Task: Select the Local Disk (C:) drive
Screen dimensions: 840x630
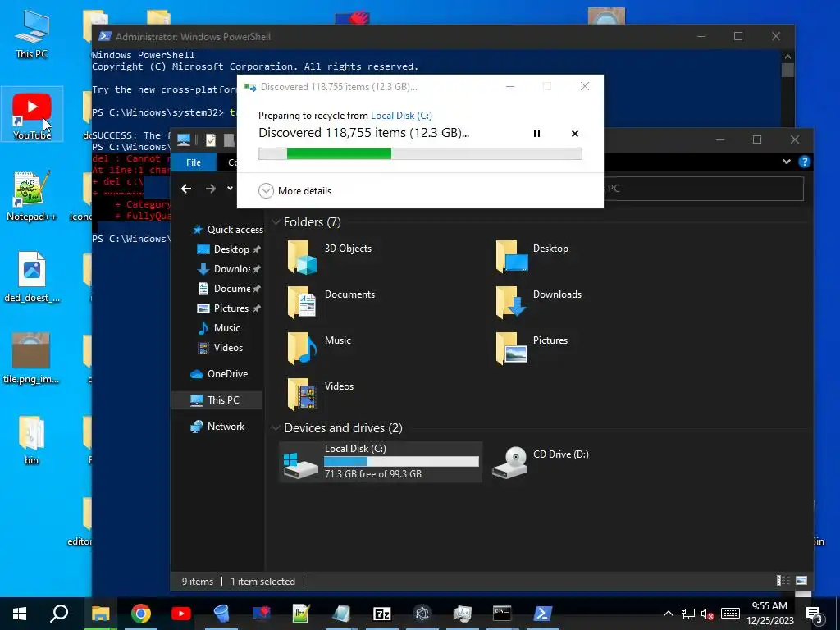Action: click(x=381, y=461)
